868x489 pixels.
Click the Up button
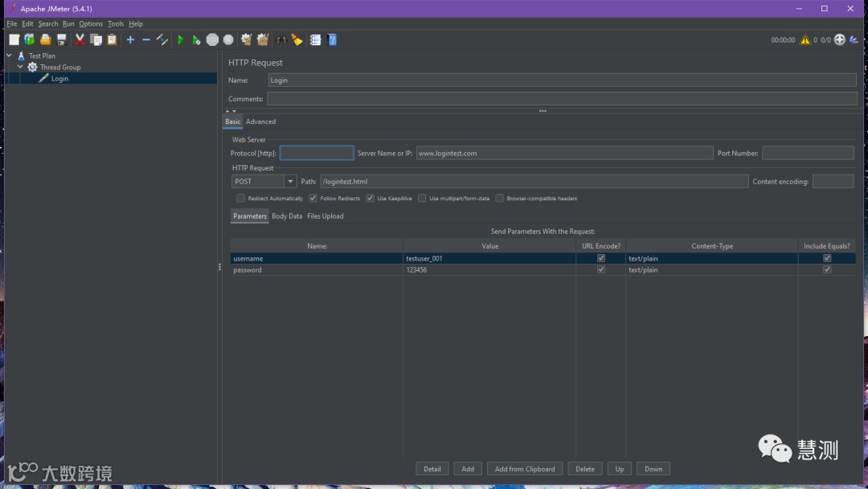tap(620, 469)
